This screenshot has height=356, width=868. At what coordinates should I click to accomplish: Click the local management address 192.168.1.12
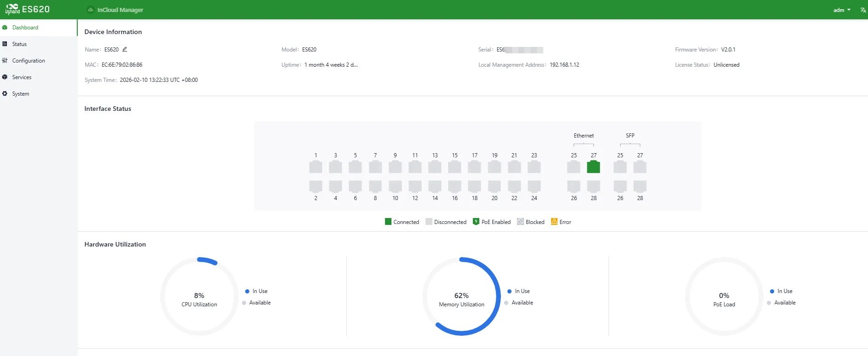click(x=564, y=65)
